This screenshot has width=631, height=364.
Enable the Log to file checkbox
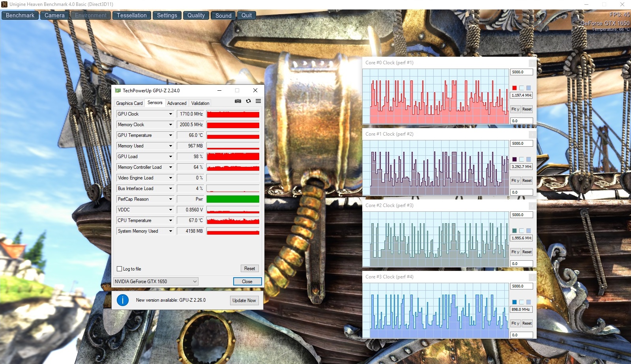[120, 269]
